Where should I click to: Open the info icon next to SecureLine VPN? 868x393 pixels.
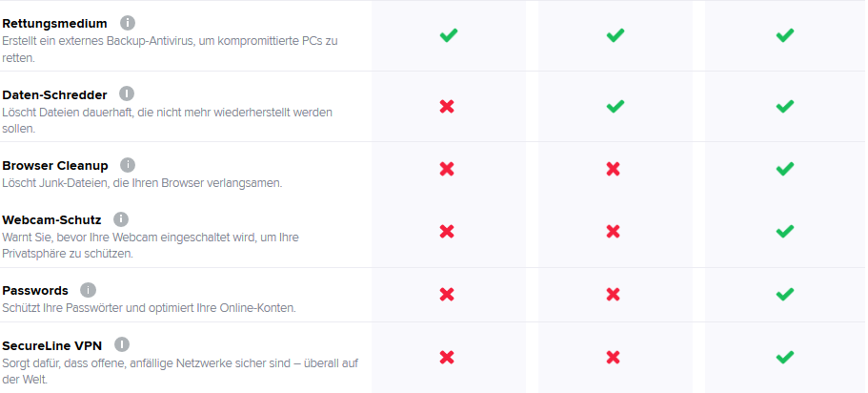click(x=121, y=344)
